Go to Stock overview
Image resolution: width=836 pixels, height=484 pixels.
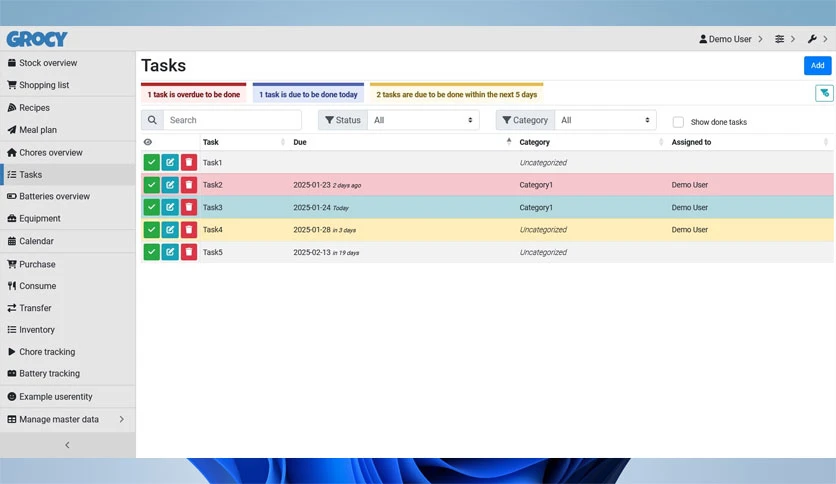[x=68, y=63]
